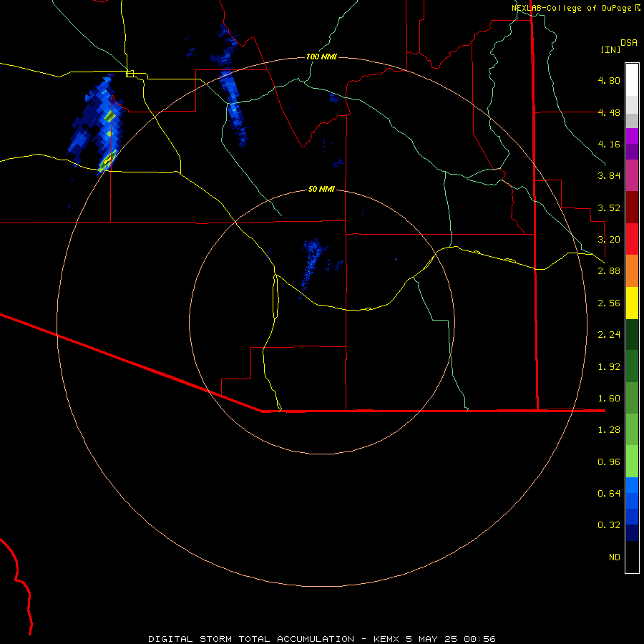The height and width of the screenshot is (644, 644).
Task: Click the KEMX station identifier in the caption
Action: [x=387, y=639]
